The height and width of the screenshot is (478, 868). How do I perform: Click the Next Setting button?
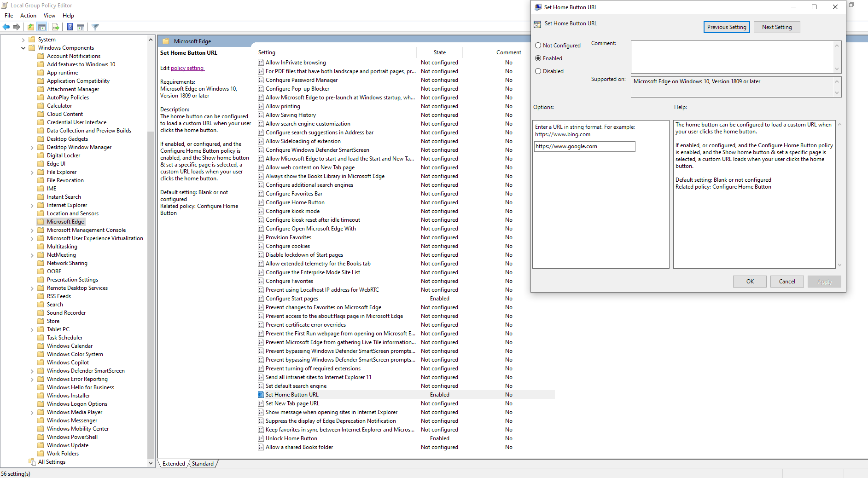click(x=777, y=27)
